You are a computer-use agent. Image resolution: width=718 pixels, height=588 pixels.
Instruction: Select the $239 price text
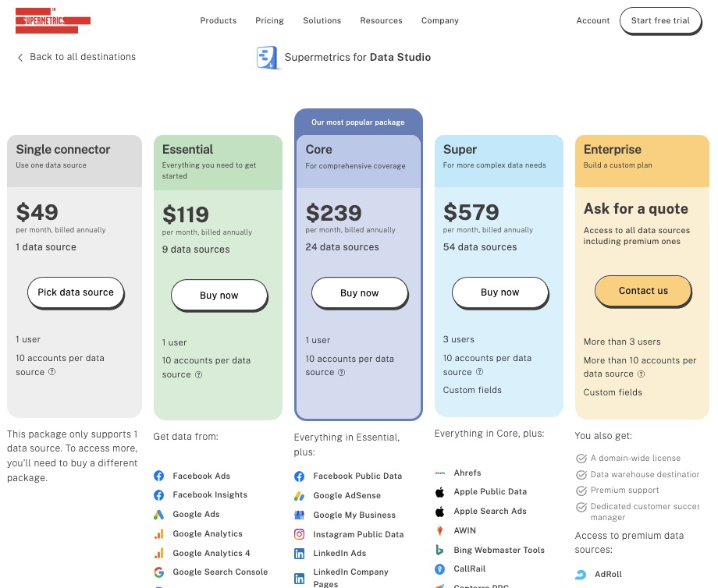(333, 213)
